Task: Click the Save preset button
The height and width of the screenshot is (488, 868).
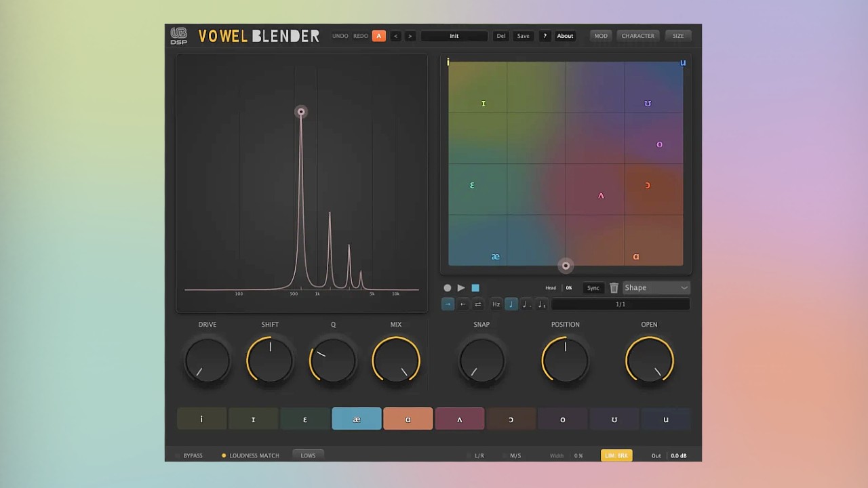Action: 524,36
